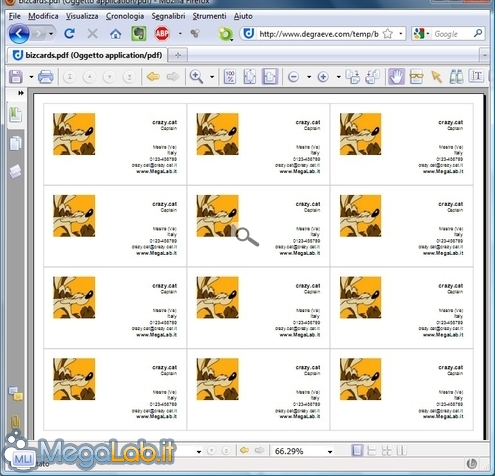Open the Segnalibri menu
This screenshot has height=476, width=495.
pos(168,16)
